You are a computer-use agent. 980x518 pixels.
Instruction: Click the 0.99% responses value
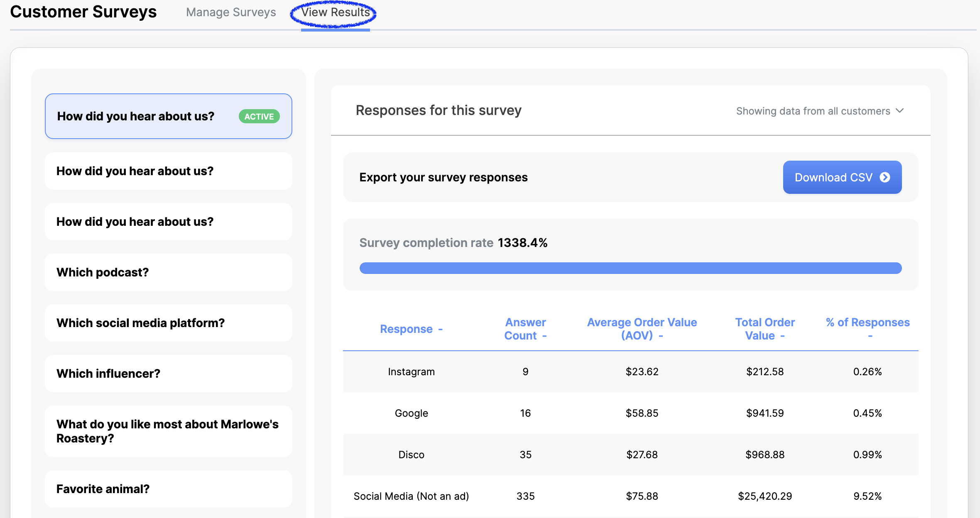(867, 454)
